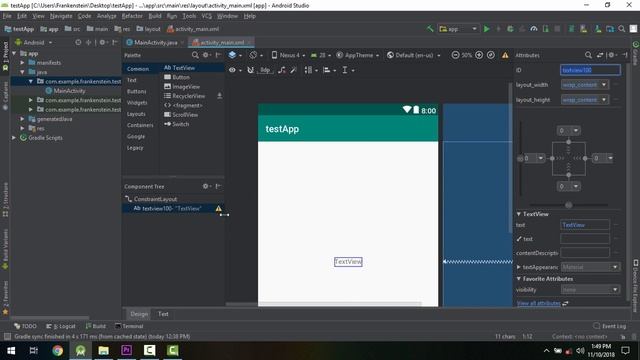640x360 pixels.
Task: Open the Tools menu
Action: (189, 16)
